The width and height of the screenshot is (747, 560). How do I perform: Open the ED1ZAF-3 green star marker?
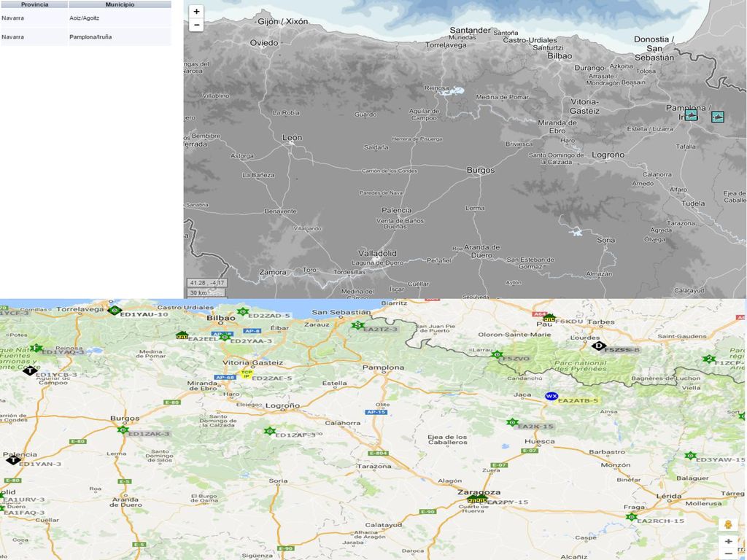(x=270, y=431)
